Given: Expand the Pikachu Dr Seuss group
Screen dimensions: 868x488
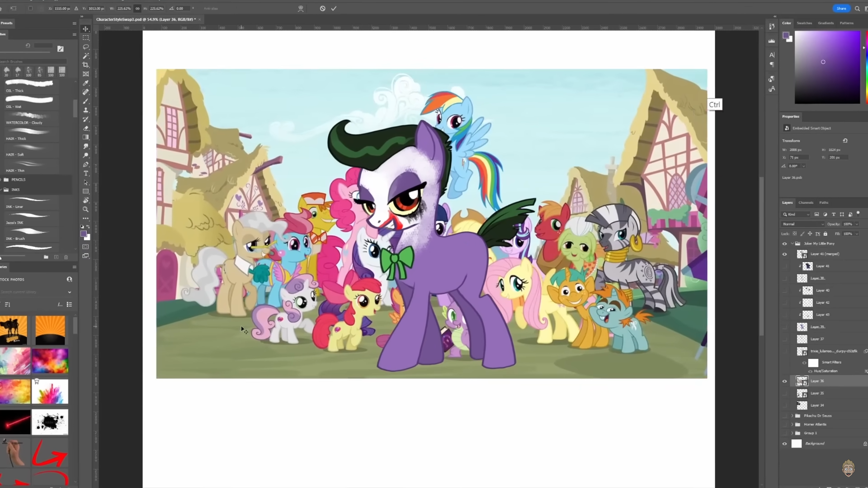Looking at the screenshot, I should coord(792,416).
